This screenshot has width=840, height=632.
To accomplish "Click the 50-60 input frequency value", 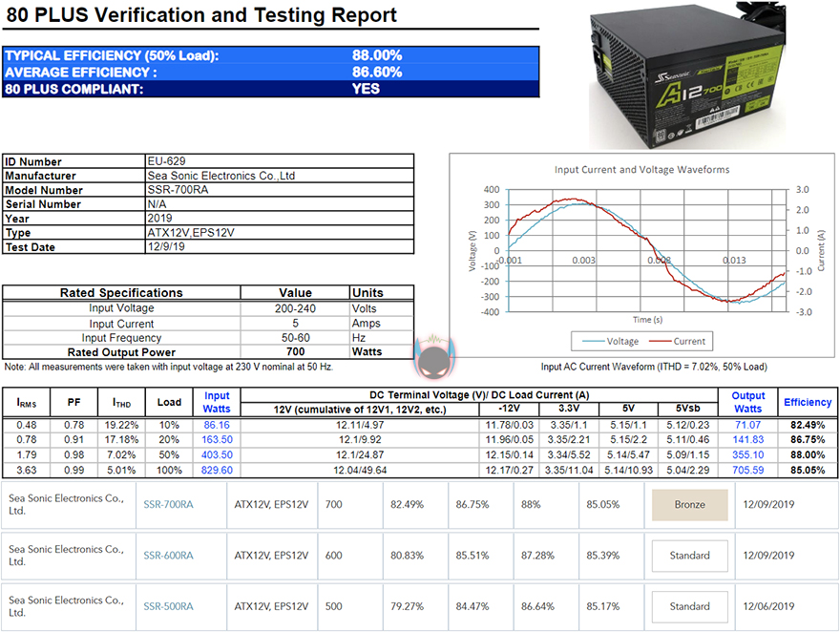I will click(295, 337).
